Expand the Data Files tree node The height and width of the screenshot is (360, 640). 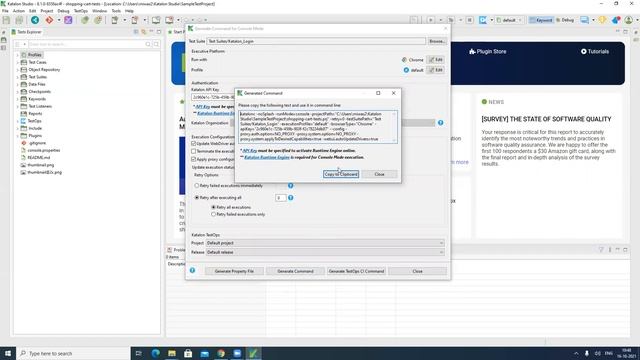(18, 84)
